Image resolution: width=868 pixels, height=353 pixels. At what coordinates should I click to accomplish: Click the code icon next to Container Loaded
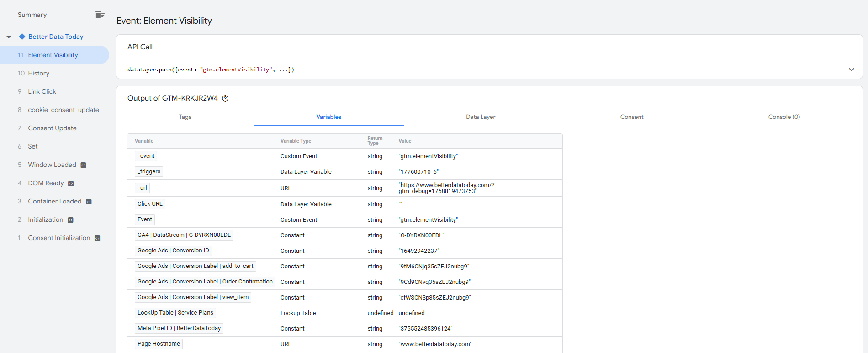coord(89,202)
